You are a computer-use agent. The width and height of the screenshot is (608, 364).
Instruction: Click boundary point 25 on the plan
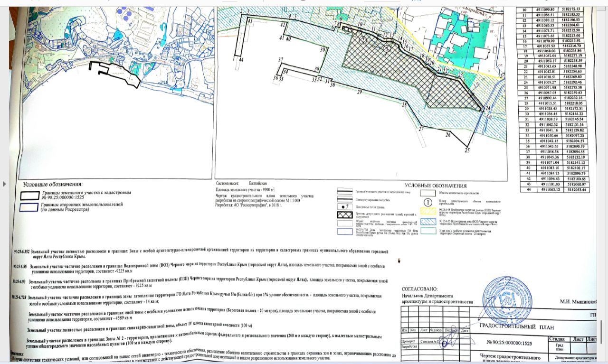coord(466,150)
